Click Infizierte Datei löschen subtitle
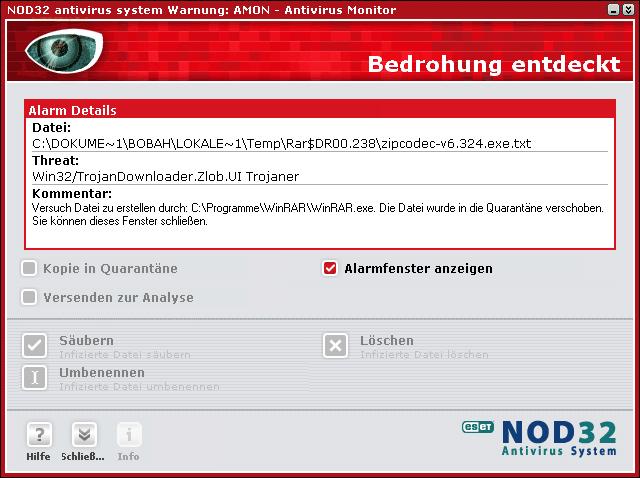 pos(424,355)
